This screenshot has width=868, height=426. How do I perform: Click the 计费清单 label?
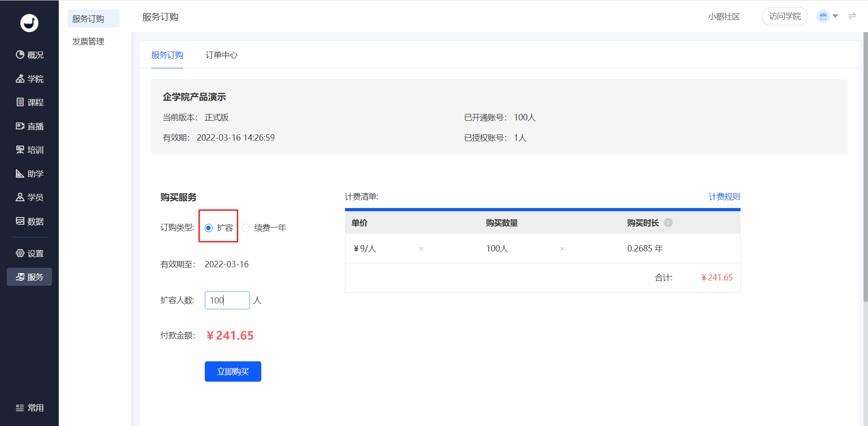361,197
